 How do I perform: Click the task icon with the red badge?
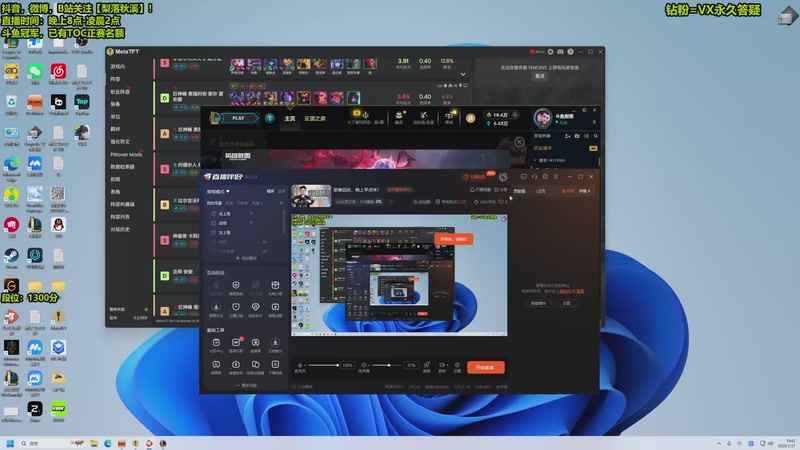236,342
